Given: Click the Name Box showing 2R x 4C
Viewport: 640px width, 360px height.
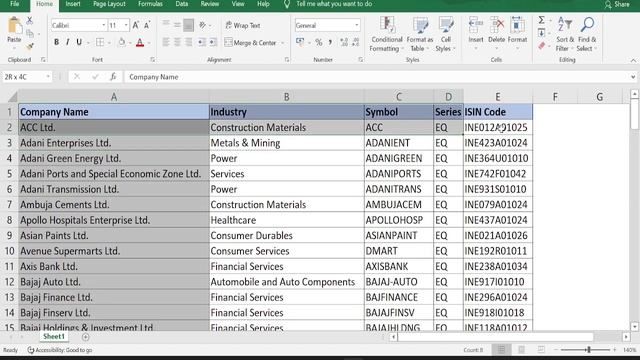Looking at the screenshot, I should [x=27, y=77].
